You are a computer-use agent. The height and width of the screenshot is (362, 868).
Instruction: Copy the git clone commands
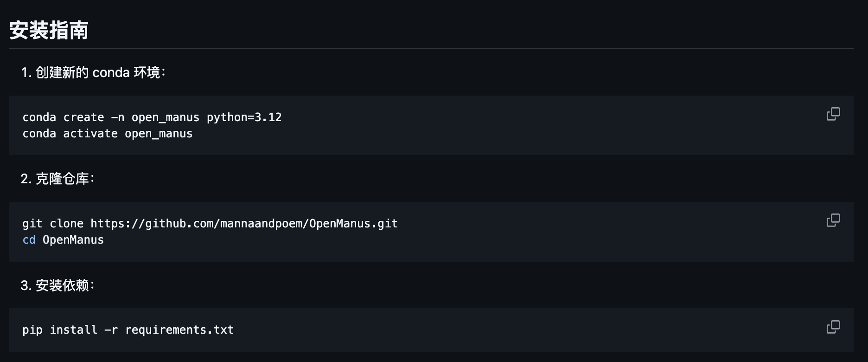833,220
